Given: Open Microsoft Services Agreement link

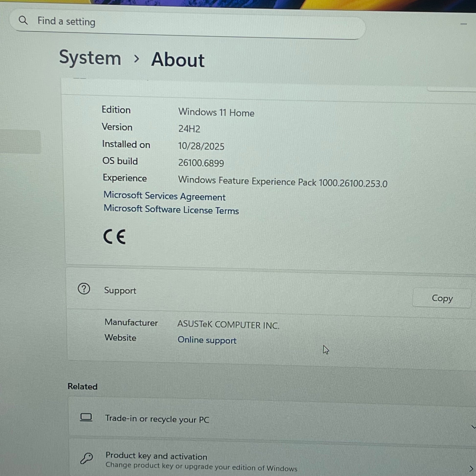Looking at the screenshot, I should pos(164,196).
